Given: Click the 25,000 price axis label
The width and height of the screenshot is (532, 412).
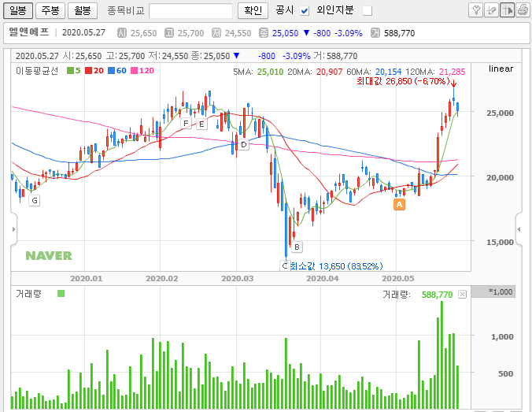Looking at the screenshot, I should tap(500, 113).
